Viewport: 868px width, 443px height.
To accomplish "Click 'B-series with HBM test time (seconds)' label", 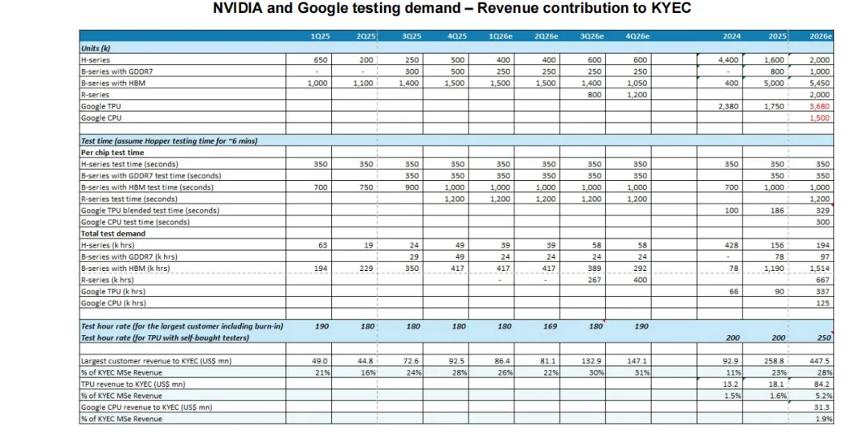I will click(147, 187).
